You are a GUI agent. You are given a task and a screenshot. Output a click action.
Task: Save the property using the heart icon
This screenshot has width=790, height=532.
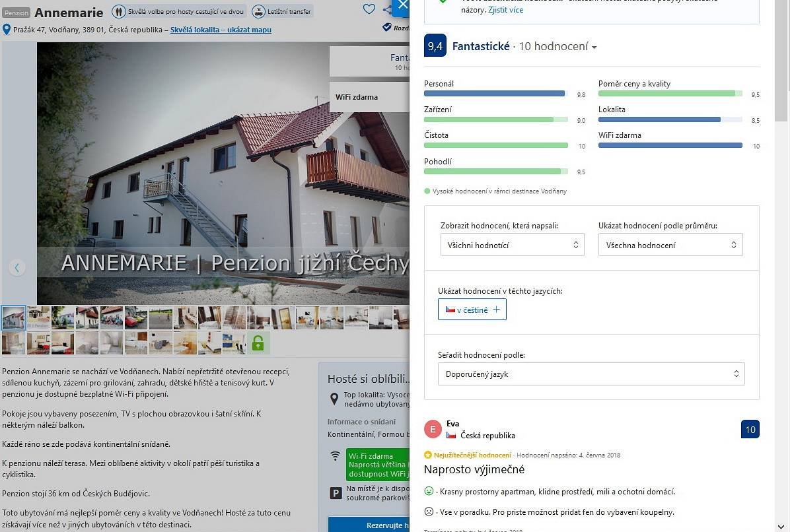click(x=369, y=9)
